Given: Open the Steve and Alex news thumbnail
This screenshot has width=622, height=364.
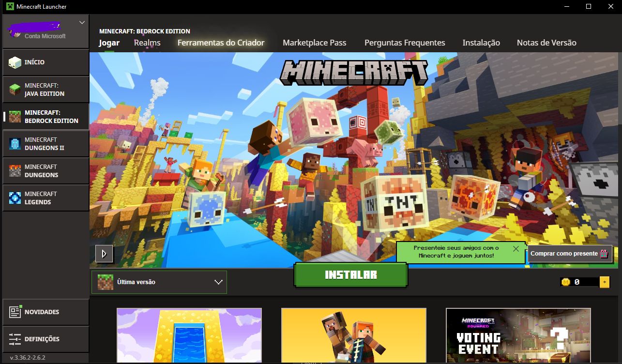Looking at the screenshot, I should [x=354, y=336].
